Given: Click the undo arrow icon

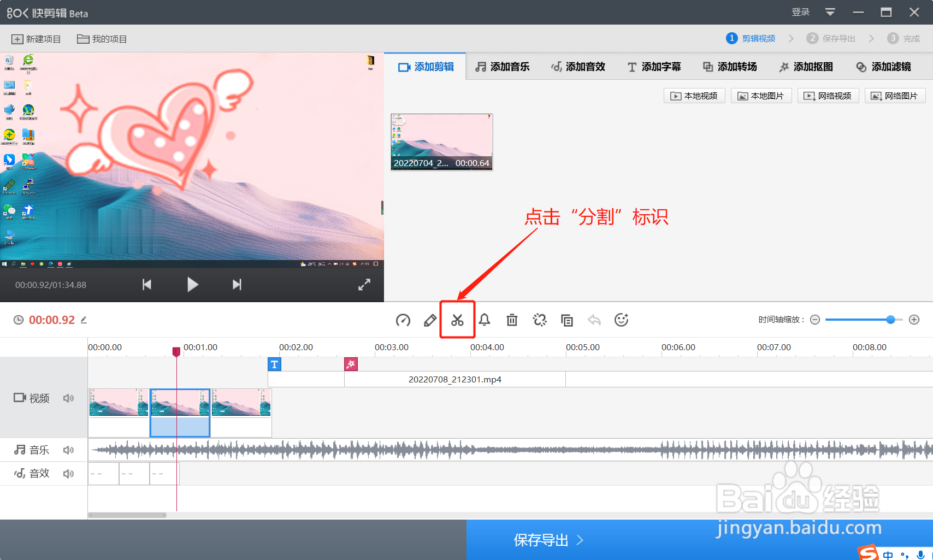Looking at the screenshot, I should [x=594, y=320].
